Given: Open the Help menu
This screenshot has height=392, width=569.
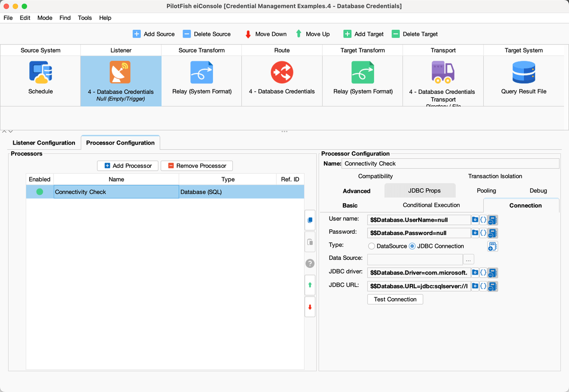Looking at the screenshot, I should [x=105, y=18].
